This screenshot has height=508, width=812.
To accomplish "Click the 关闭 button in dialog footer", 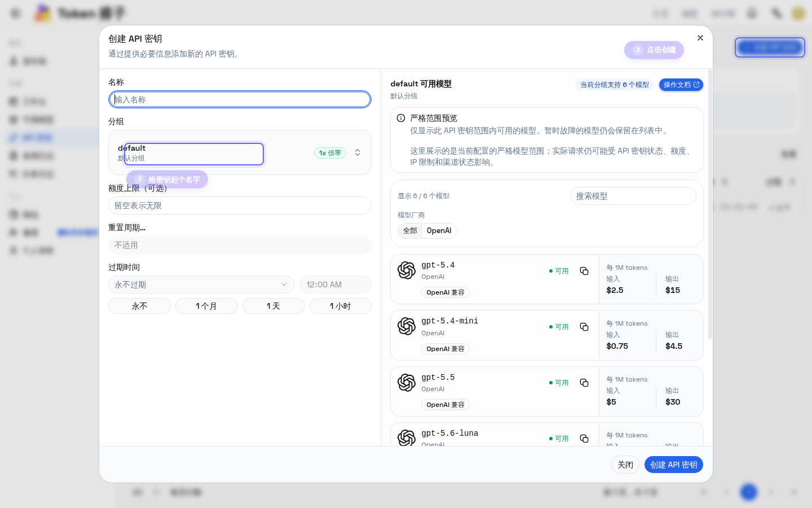I will [x=625, y=465].
